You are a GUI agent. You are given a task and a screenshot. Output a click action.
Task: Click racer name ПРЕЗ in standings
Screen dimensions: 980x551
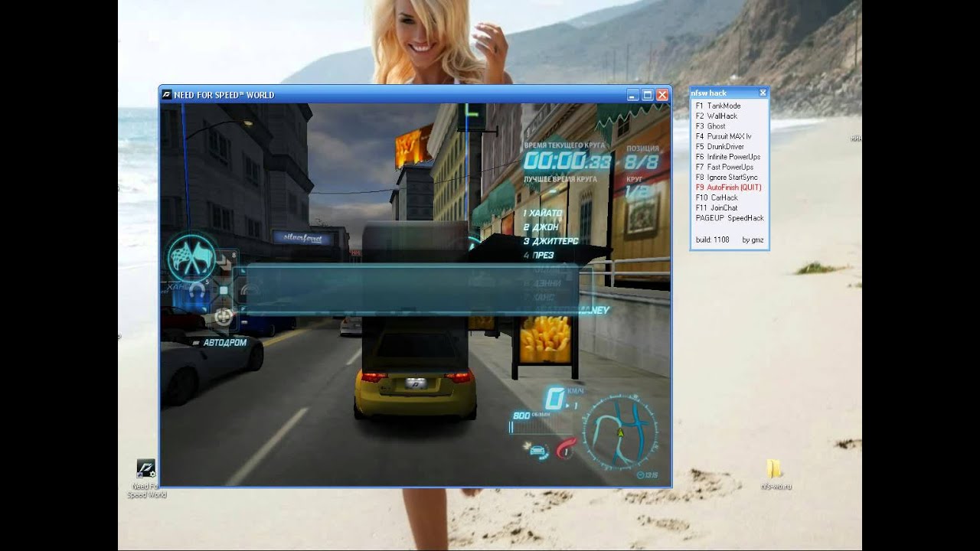pos(543,255)
